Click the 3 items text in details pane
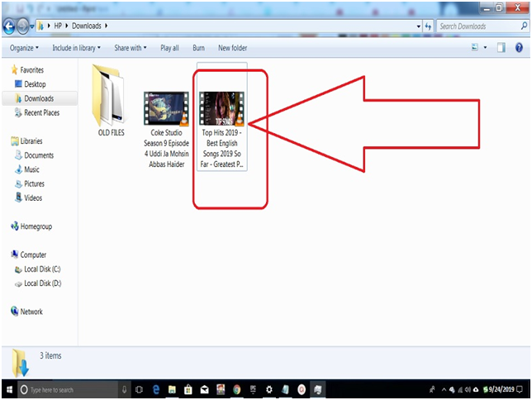Viewport: 532px width, 400px height. (50, 355)
